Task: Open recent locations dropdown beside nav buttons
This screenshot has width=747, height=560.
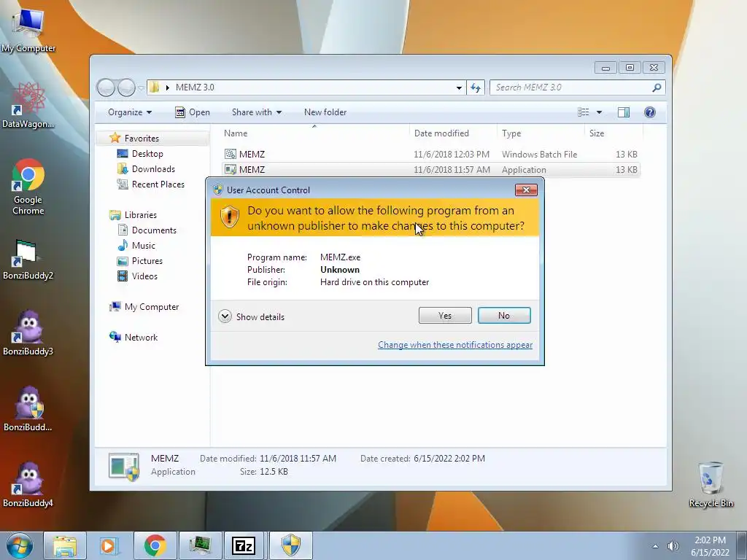Action: coord(141,87)
